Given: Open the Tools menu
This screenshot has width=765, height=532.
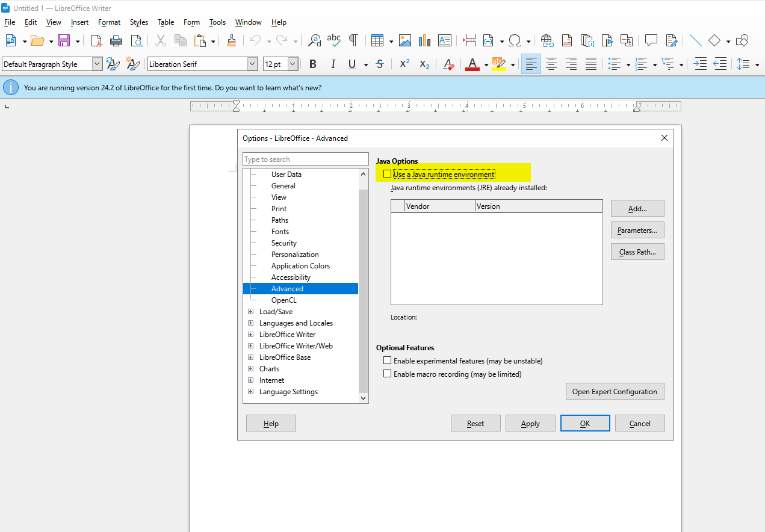Looking at the screenshot, I should (x=217, y=22).
